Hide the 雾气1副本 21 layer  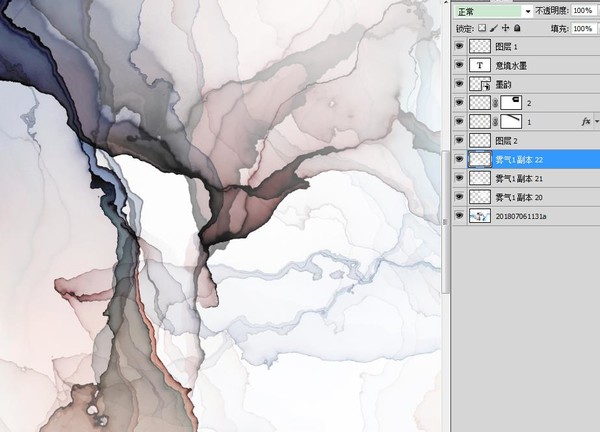coord(459,178)
